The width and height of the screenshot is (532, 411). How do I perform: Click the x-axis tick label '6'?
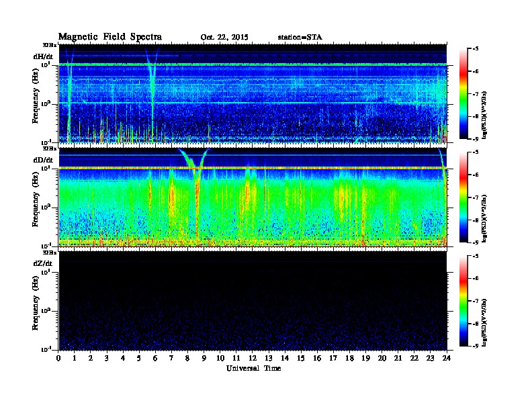tap(155, 358)
